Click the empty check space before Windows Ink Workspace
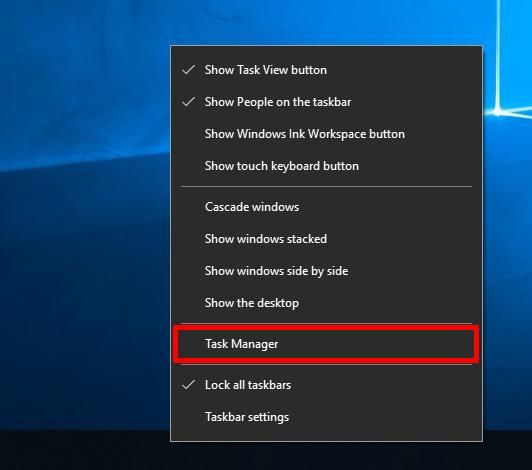This screenshot has width=532, height=470. [x=189, y=134]
